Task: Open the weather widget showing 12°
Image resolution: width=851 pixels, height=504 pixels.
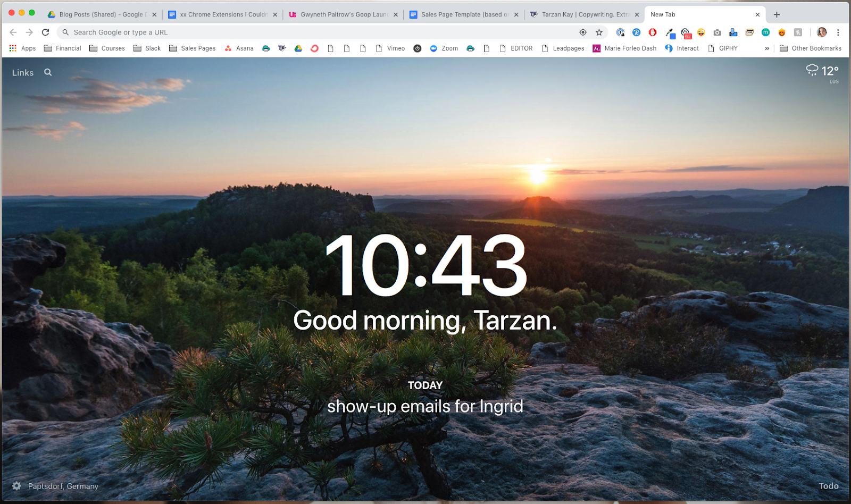Action: [x=822, y=73]
